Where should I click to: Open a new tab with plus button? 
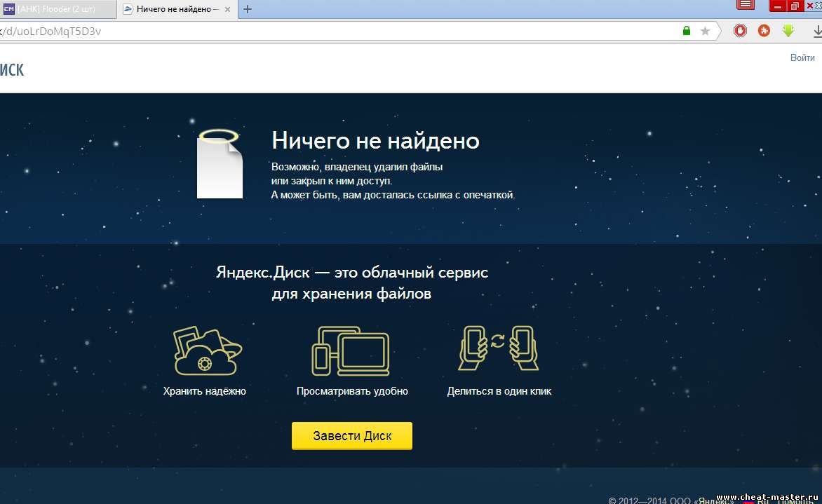pyautogui.click(x=247, y=9)
